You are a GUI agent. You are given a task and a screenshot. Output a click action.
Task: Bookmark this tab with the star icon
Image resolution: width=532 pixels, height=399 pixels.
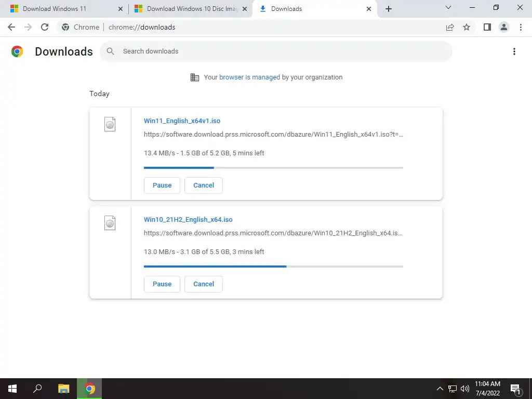click(x=467, y=27)
